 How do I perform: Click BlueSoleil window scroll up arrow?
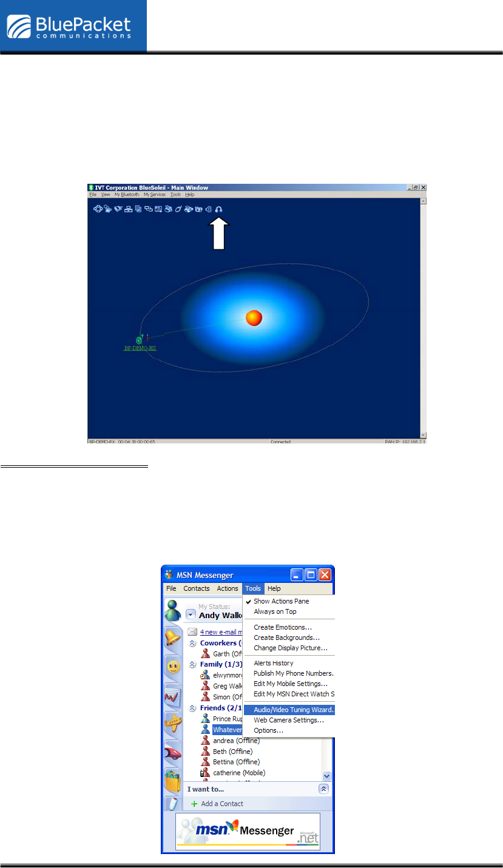pos(424,201)
